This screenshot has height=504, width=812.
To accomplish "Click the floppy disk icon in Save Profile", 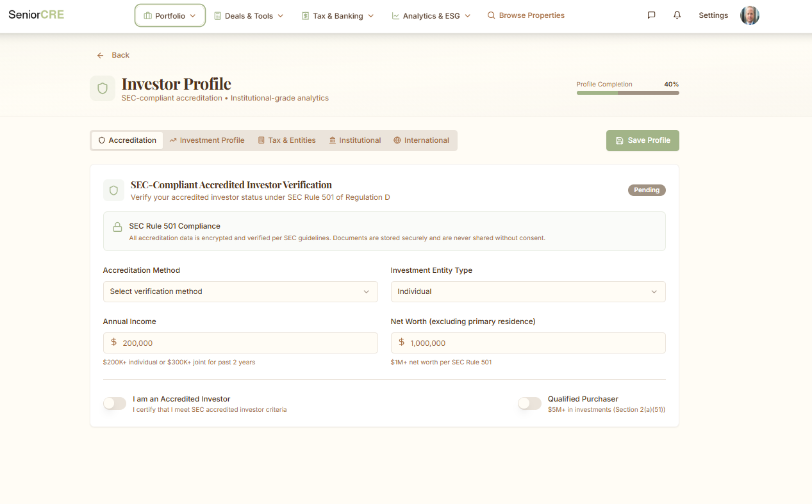I will coord(619,140).
